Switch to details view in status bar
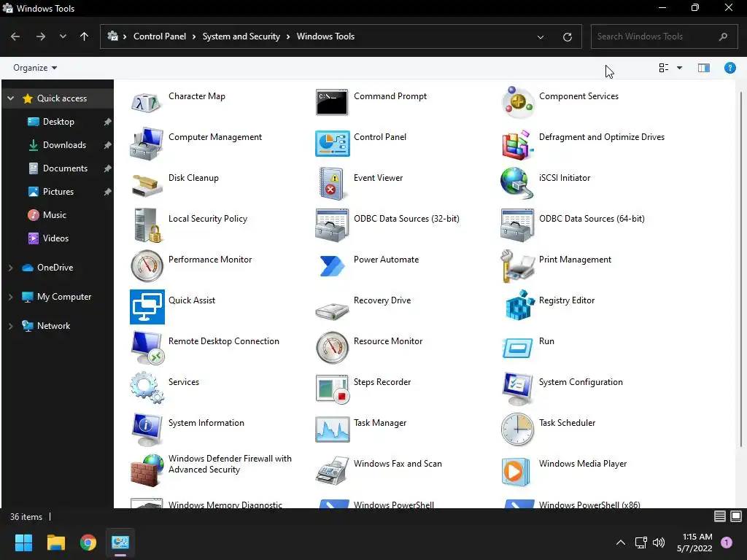This screenshot has height=560, width=747. (719, 516)
